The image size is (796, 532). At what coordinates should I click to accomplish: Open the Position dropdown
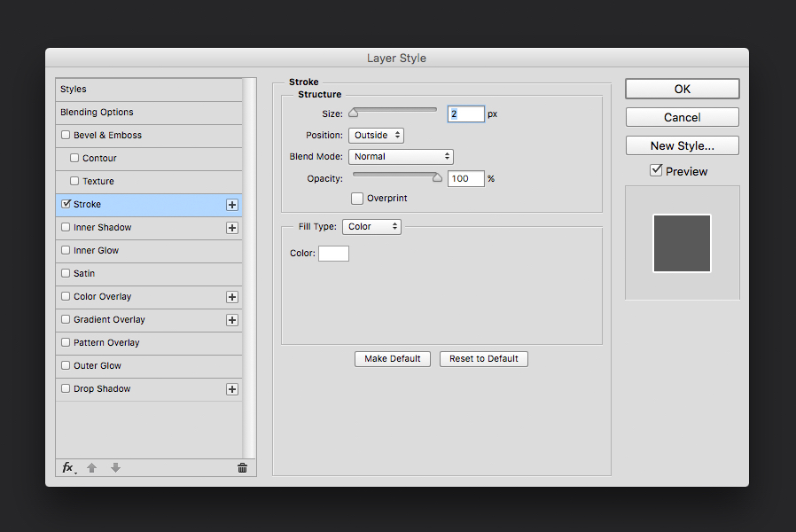click(375, 135)
